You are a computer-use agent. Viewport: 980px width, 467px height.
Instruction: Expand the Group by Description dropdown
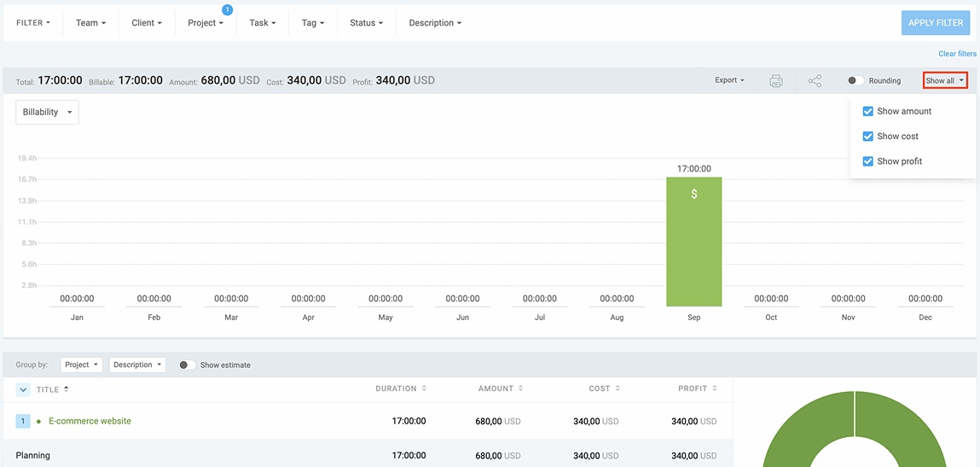point(137,365)
